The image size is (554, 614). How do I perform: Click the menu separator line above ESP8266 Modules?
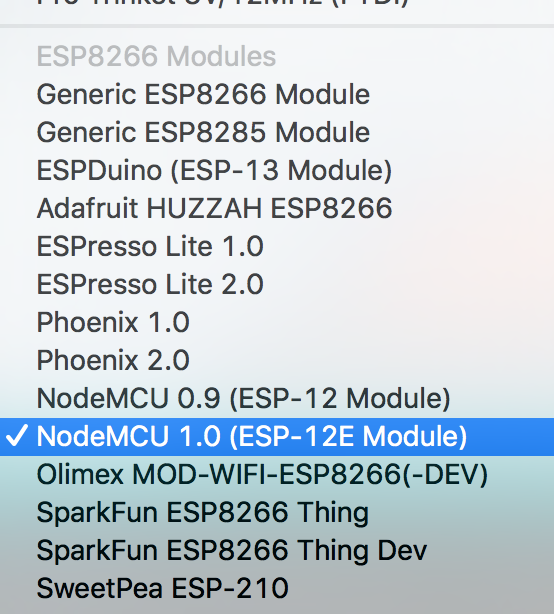(x=277, y=26)
